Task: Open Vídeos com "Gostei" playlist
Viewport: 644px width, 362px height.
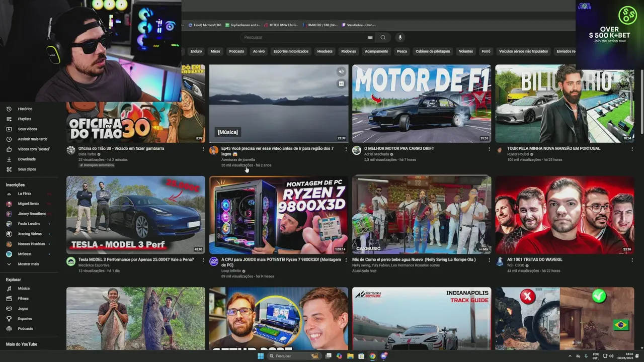Action: 34,149
